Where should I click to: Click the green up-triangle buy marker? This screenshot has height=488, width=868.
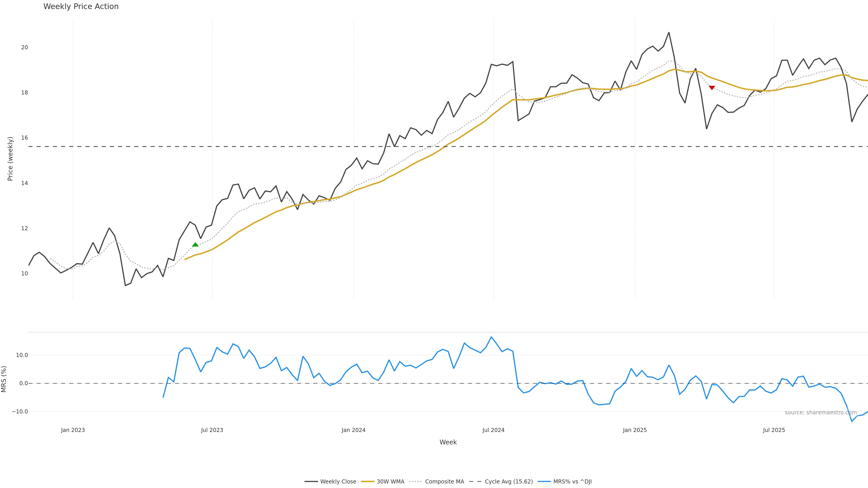pyautogui.click(x=195, y=244)
